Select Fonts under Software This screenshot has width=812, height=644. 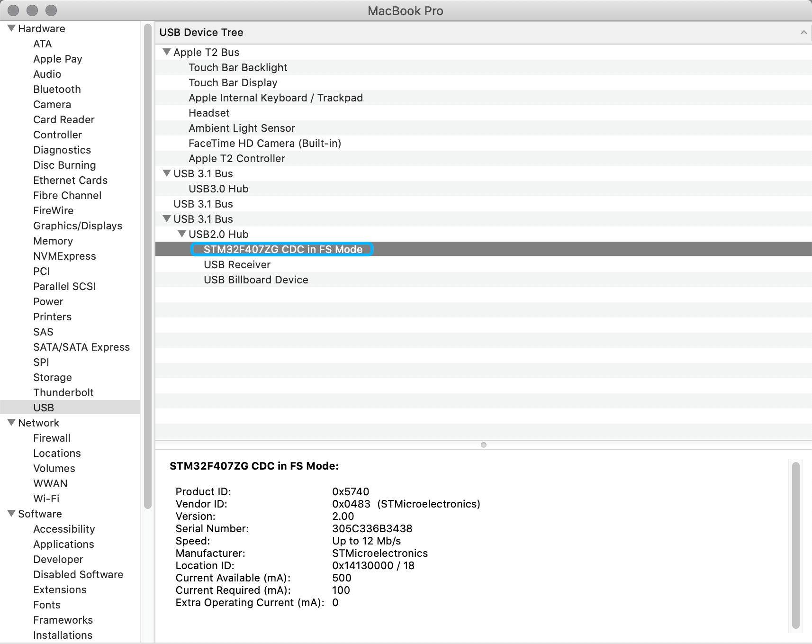click(46, 605)
